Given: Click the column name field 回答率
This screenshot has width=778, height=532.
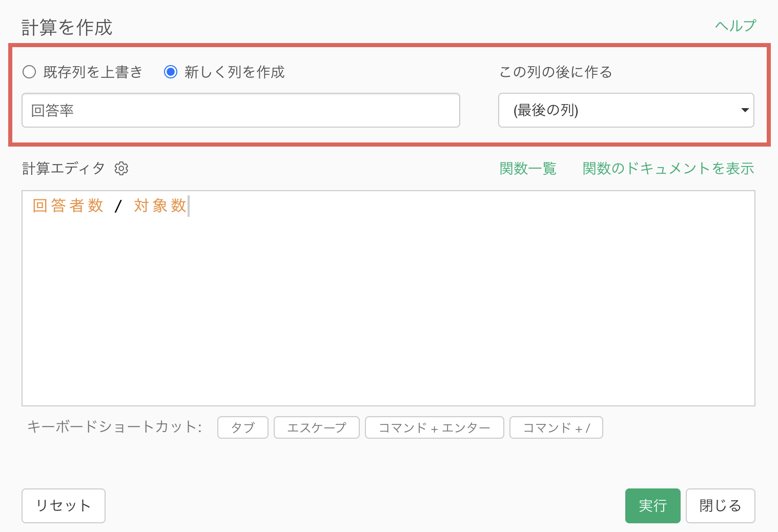Looking at the screenshot, I should click(x=241, y=110).
